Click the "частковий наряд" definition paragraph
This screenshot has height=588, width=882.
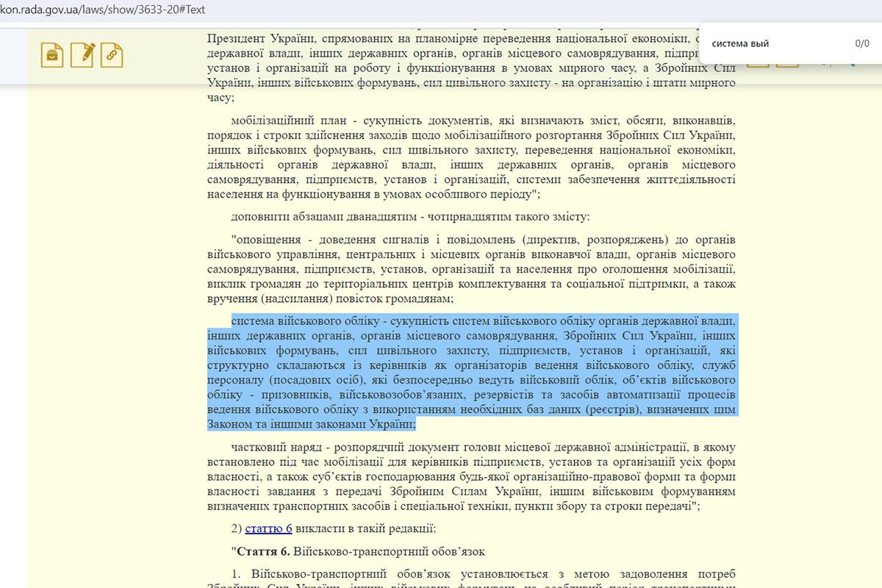tap(471, 476)
